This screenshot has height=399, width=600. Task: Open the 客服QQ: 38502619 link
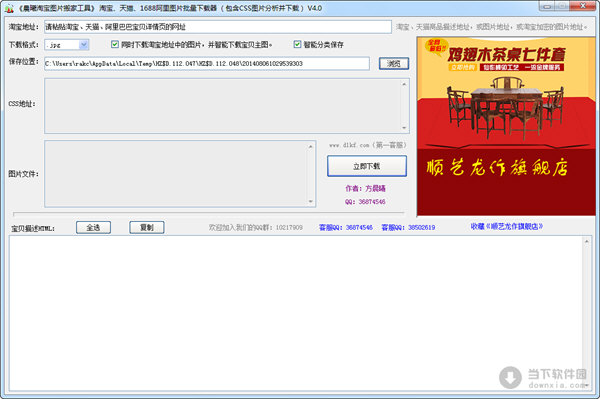coord(408,227)
